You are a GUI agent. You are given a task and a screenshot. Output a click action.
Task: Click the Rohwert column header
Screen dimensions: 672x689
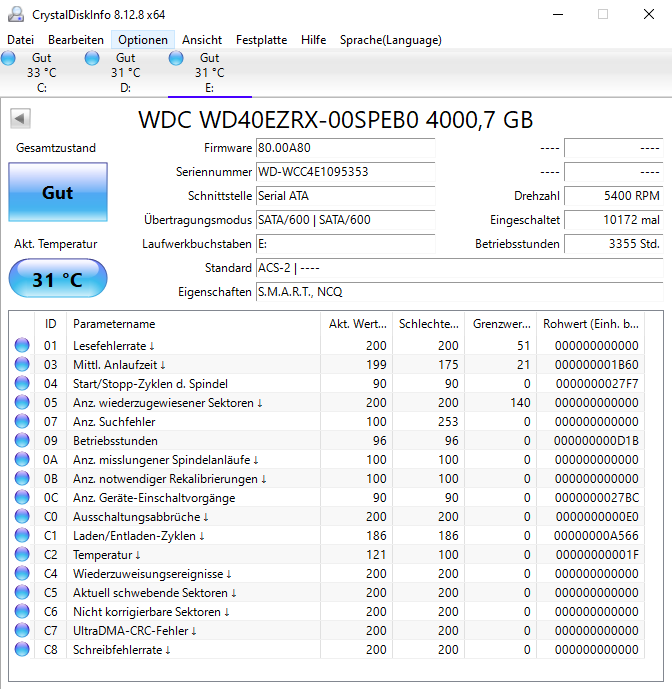point(591,324)
